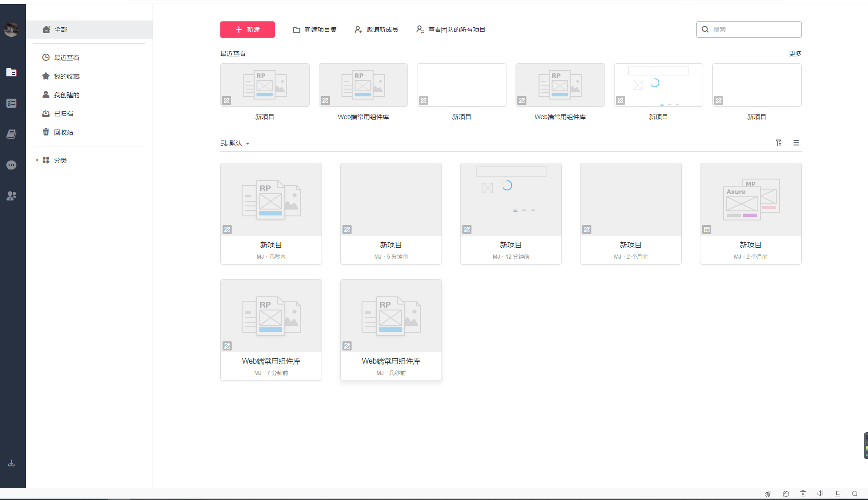Click 邀请新成员 link
Viewport: 868px width, 500px height.
coord(376,30)
